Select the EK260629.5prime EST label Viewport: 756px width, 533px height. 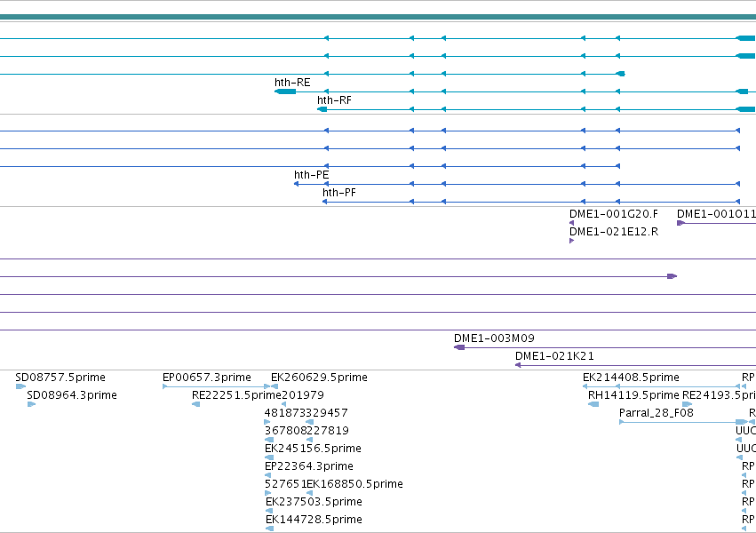319,378
